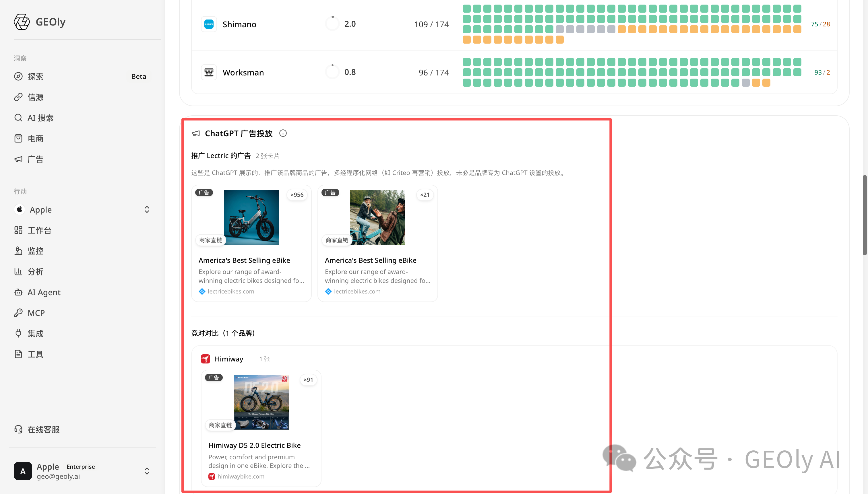This screenshot has height=494, width=868.
Task: Go to 电商 in the sidebar
Action: pos(35,139)
